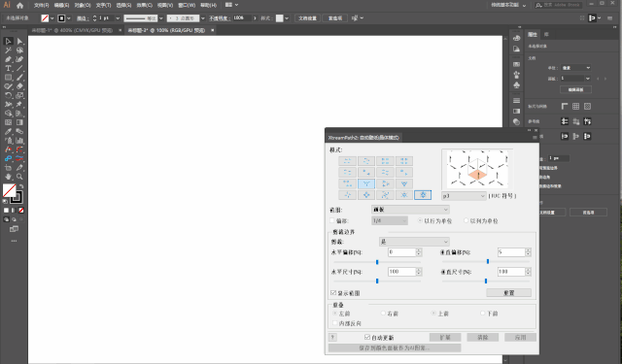Toggle the 自动更新 checkbox
Screen dimensions: 622x364
point(367,337)
